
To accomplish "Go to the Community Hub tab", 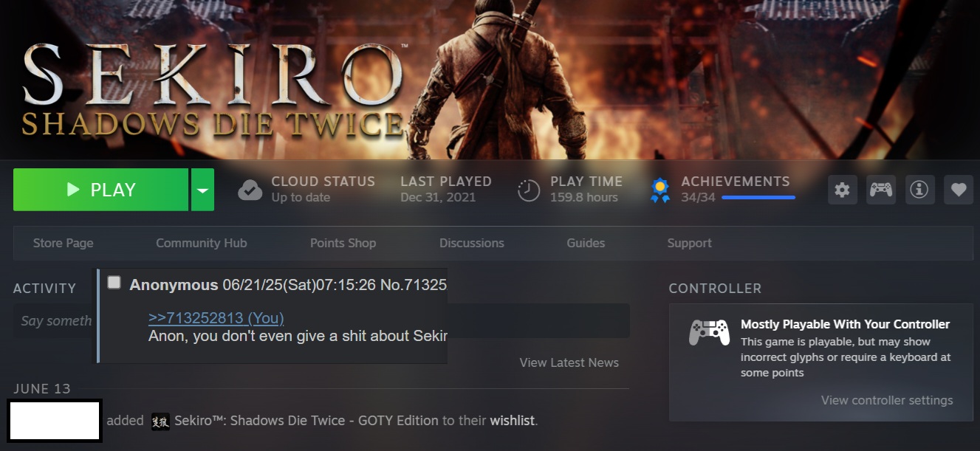I will (202, 243).
